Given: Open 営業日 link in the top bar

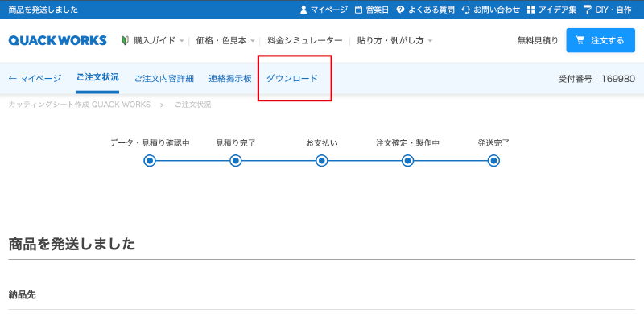Looking at the screenshot, I should point(377,10).
